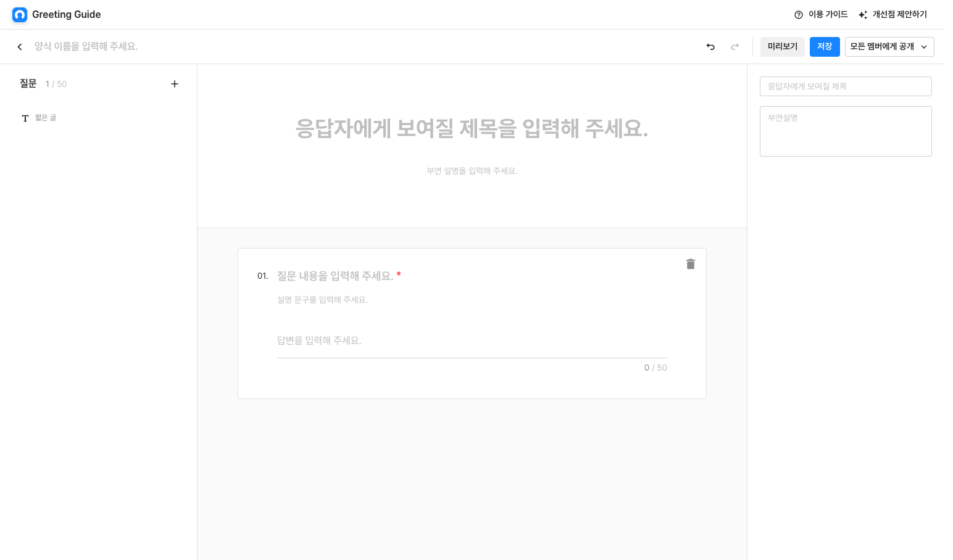This screenshot has width=953, height=560.
Task: Click the 질문 내용을 입력해 주세요 question field
Action: [x=335, y=276]
